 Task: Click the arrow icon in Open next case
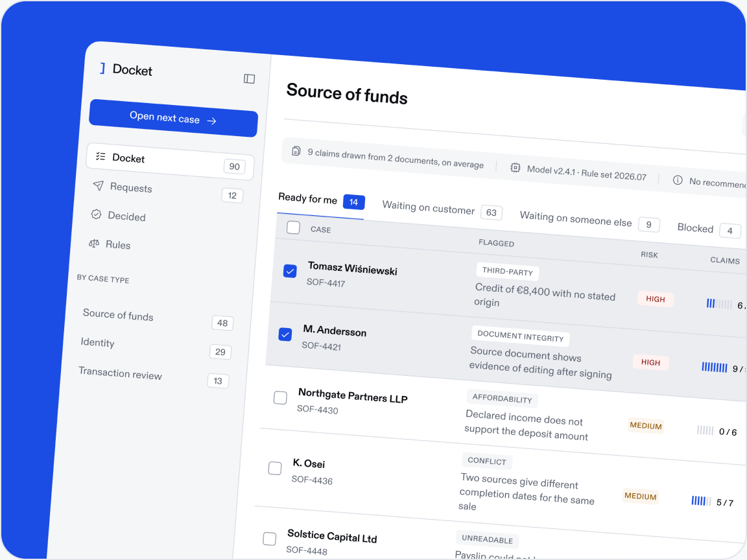coord(212,121)
